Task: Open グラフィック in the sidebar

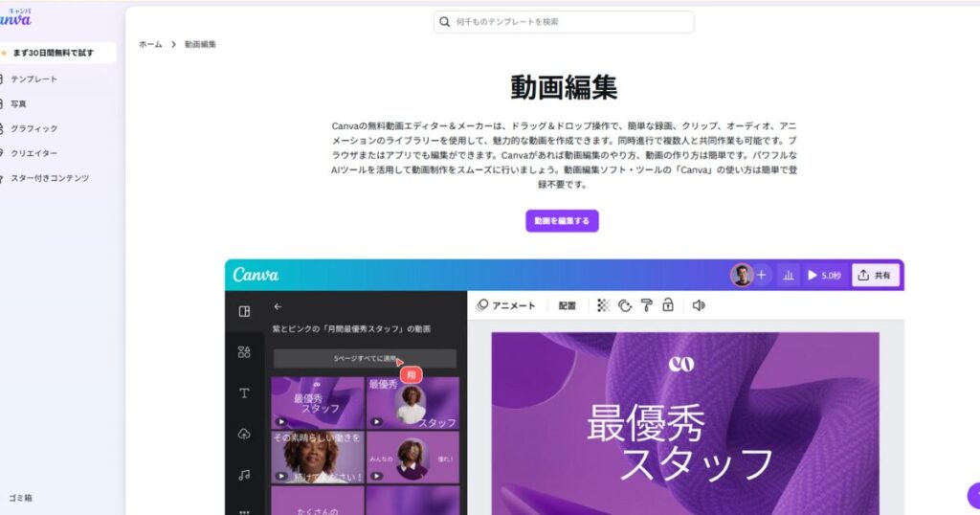Action: [33, 128]
